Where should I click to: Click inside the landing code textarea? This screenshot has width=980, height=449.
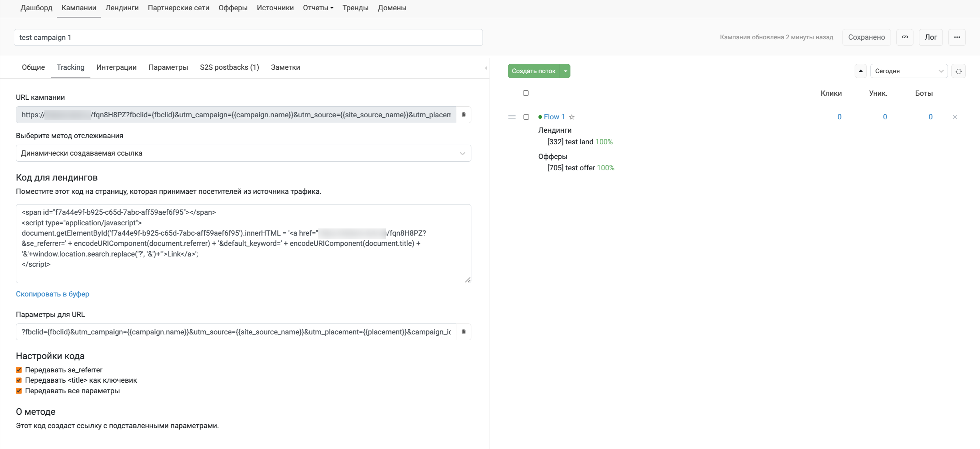click(x=244, y=243)
